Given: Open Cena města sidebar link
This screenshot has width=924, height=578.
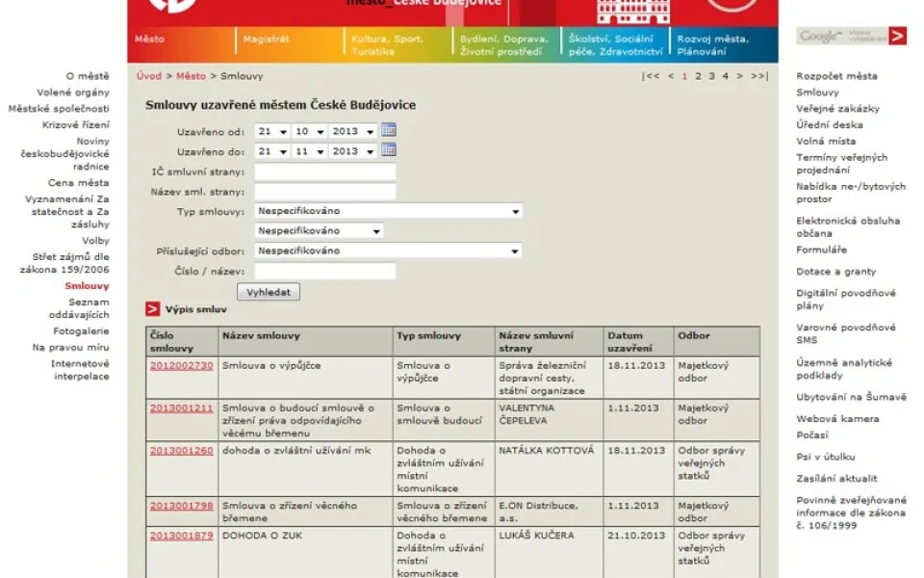Looking at the screenshot, I should pyautogui.click(x=78, y=183).
